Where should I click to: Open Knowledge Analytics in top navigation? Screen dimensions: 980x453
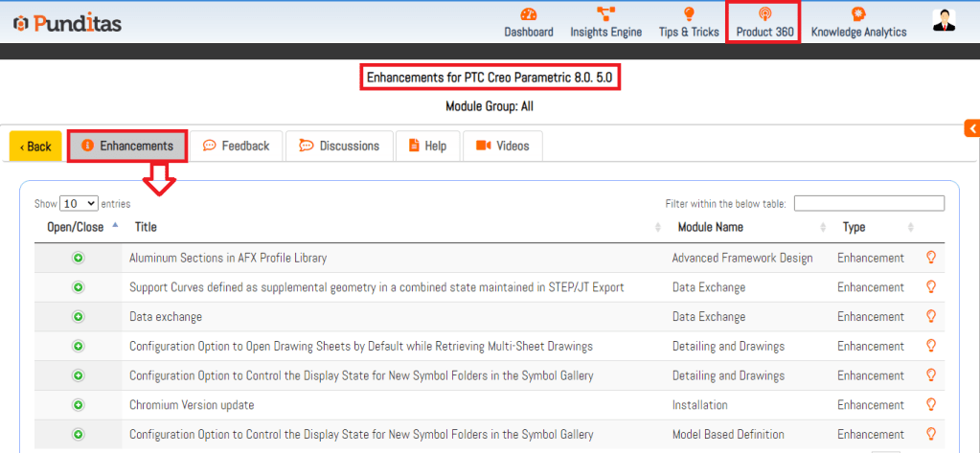tap(858, 22)
